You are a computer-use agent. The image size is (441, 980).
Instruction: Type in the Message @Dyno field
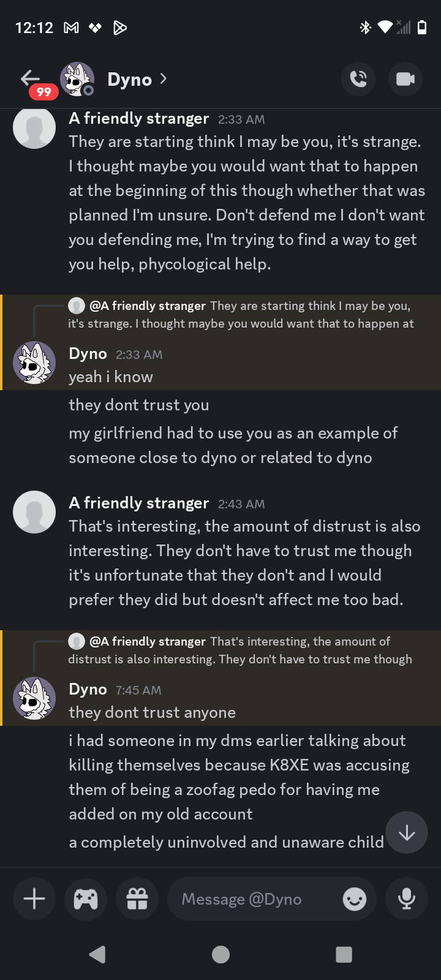257,899
